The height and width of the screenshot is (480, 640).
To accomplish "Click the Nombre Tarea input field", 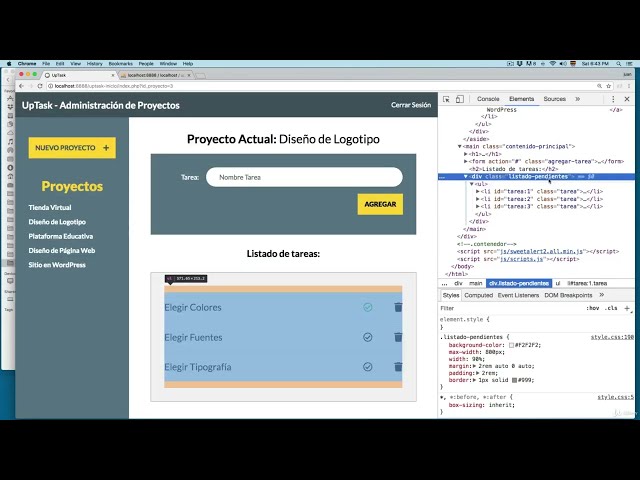I will pyautogui.click(x=304, y=177).
